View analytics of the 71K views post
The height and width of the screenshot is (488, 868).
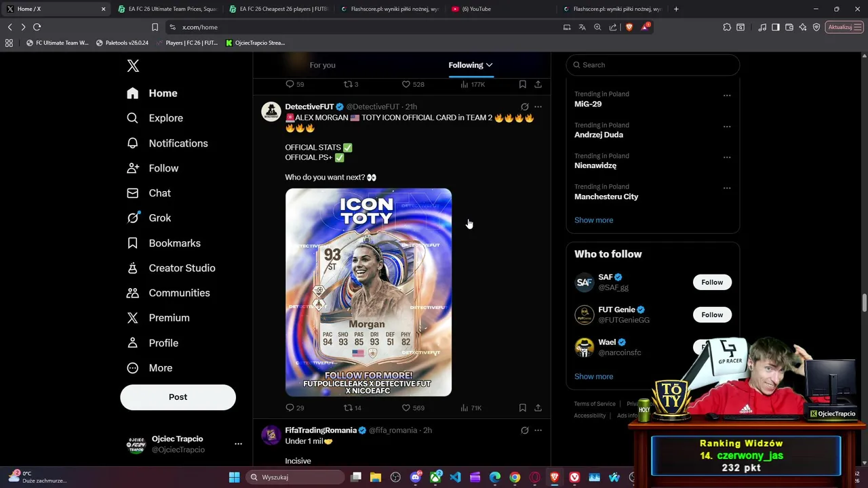(471, 408)
